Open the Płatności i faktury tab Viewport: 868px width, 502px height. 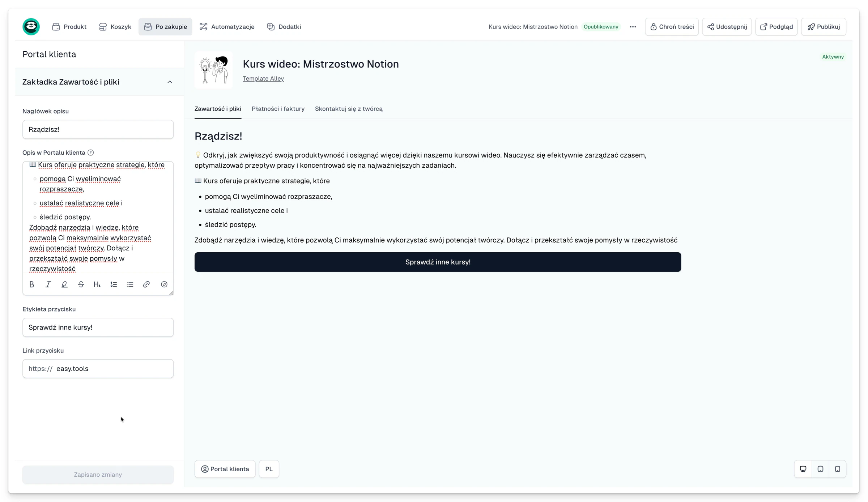[278, 109]
